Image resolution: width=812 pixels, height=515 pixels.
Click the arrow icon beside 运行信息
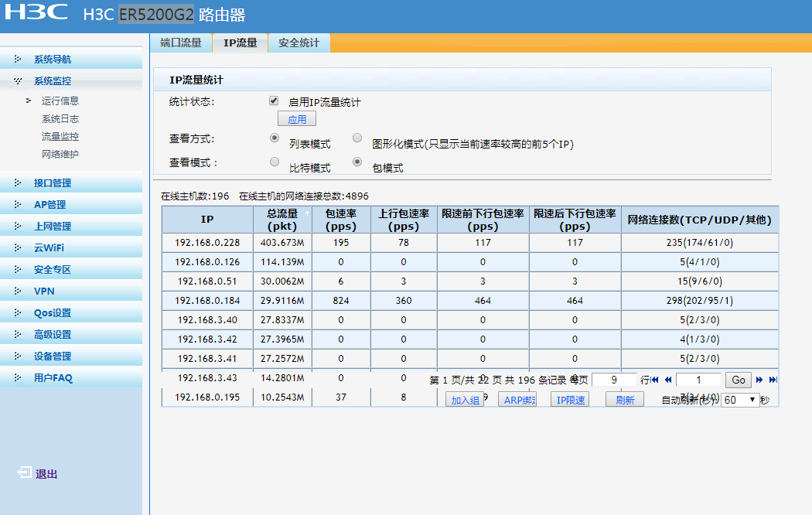29,101
